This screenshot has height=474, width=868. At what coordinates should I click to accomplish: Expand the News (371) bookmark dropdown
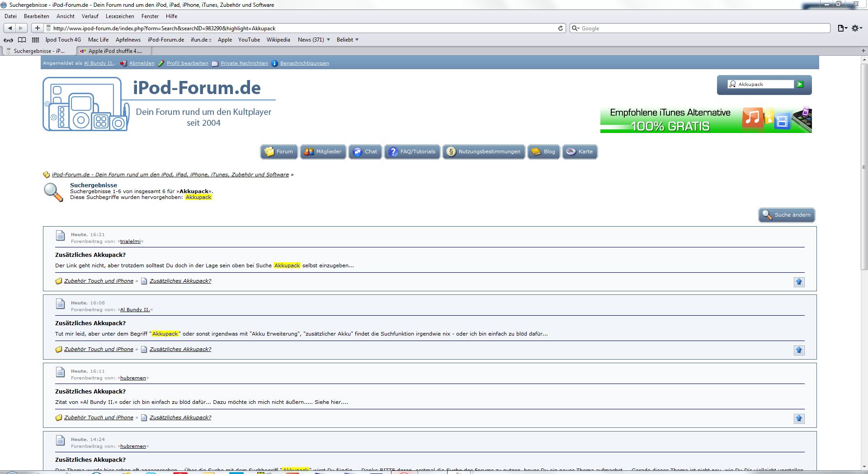314,40
